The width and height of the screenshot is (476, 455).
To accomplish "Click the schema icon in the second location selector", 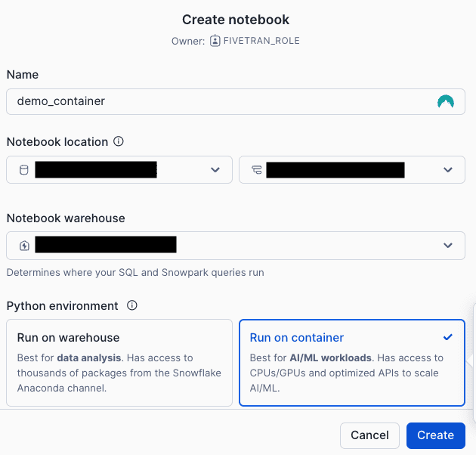I will coord(256,170).
